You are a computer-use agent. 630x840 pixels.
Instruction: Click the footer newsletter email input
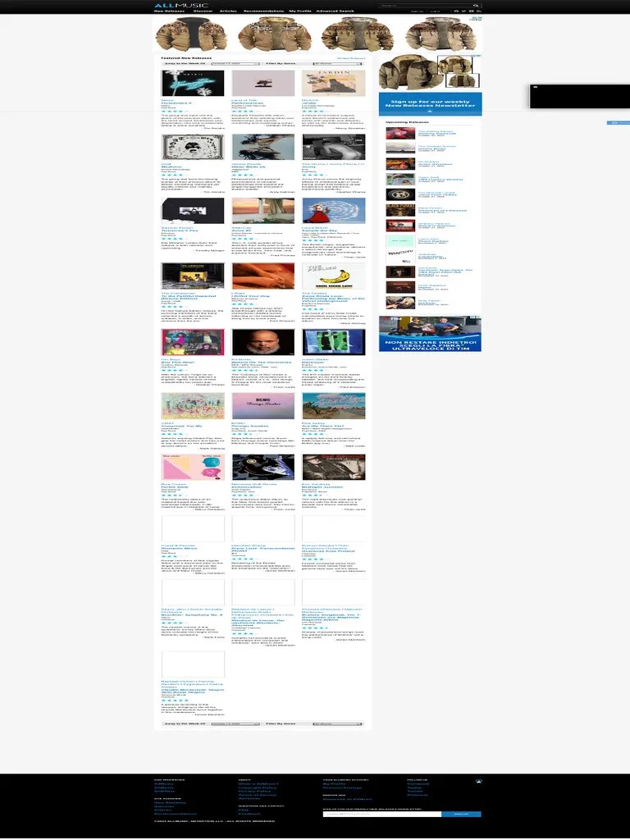(x=382, y=815)
